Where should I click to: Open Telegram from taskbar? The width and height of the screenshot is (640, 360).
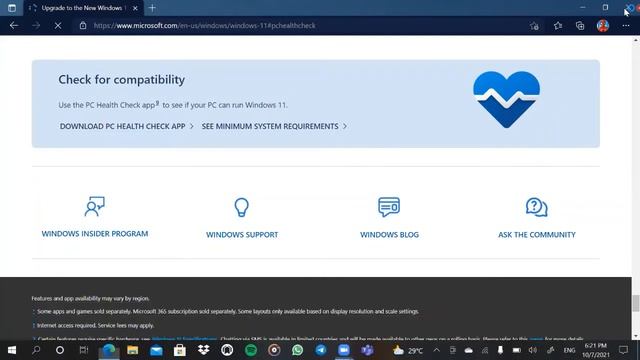[x=321, y=350]
